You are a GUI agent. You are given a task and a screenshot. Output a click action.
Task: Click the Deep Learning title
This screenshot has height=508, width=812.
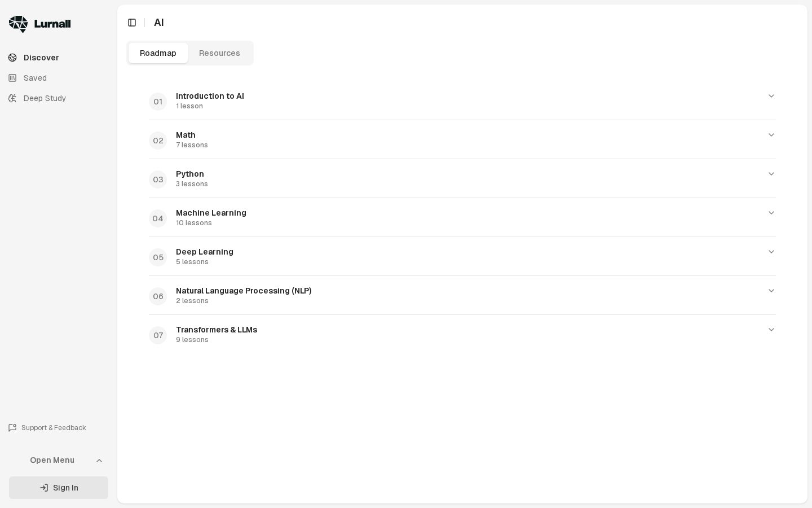tap(205, 252)
